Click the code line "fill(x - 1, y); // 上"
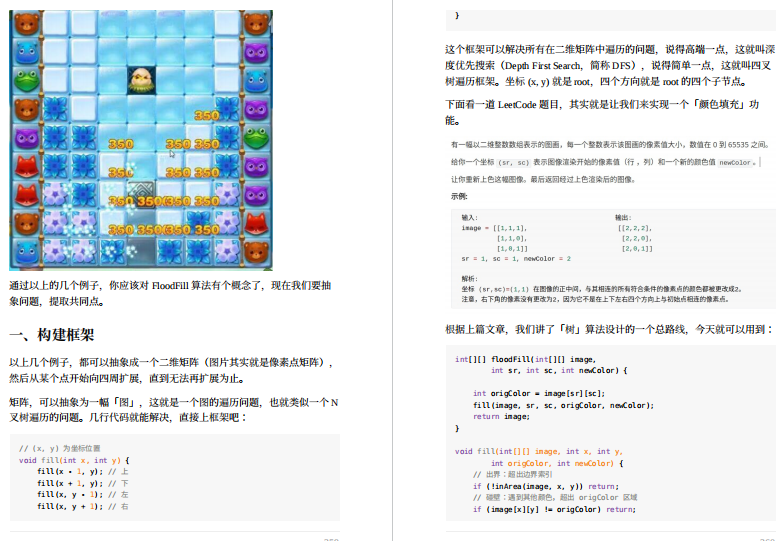 (x=82, y=472)
